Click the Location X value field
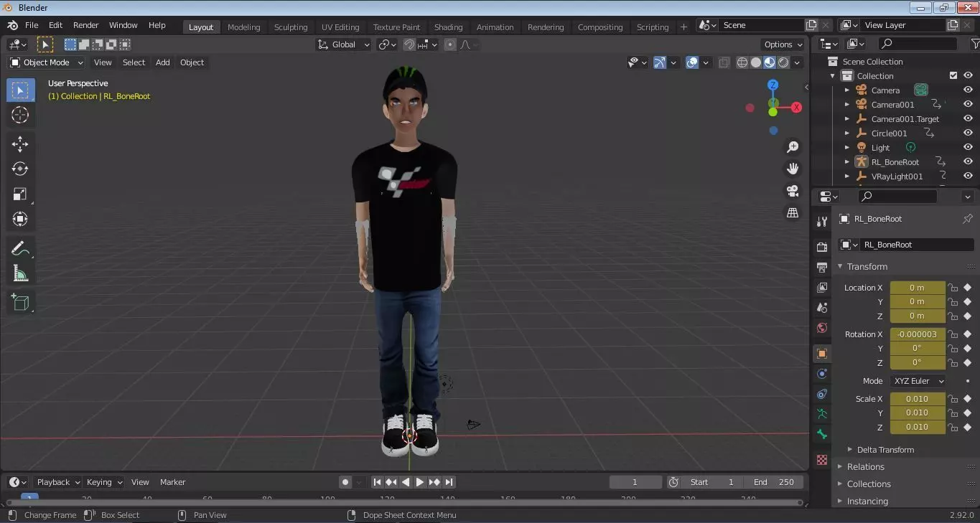980x523 pixels. (x=918, y=288)
